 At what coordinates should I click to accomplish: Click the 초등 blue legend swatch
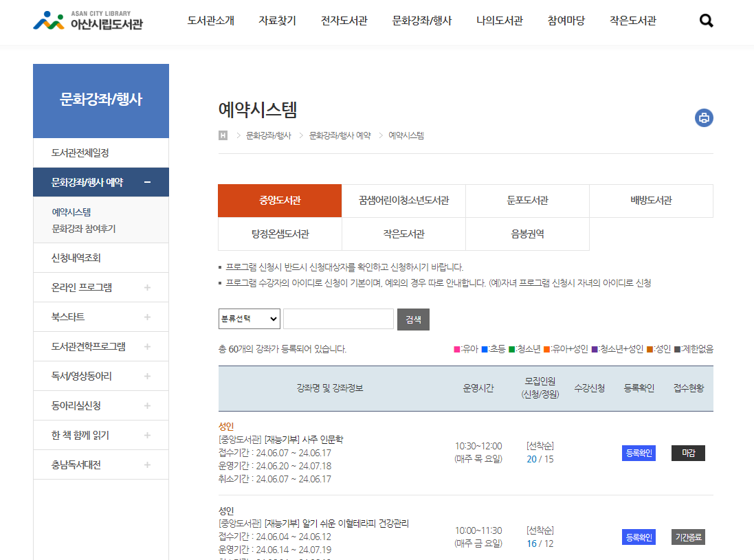coord(485,350)
